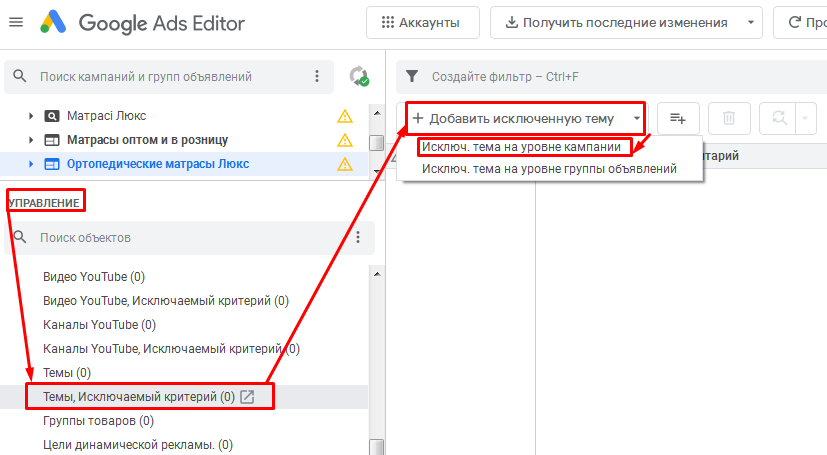Image resolution: width=827 pixels, height=455 pixels.
Task: Open the hamburger main menu
Action: pyautogui.click(x=15, y=22)
